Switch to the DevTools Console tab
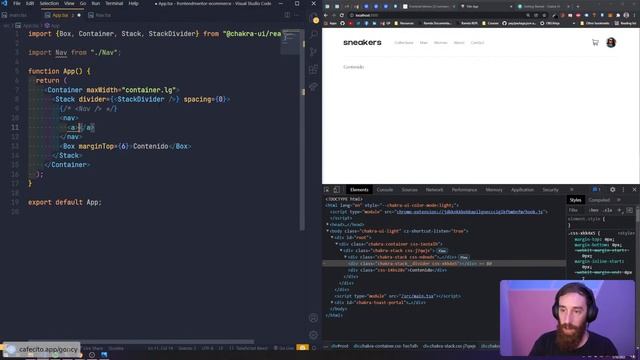 384,190
